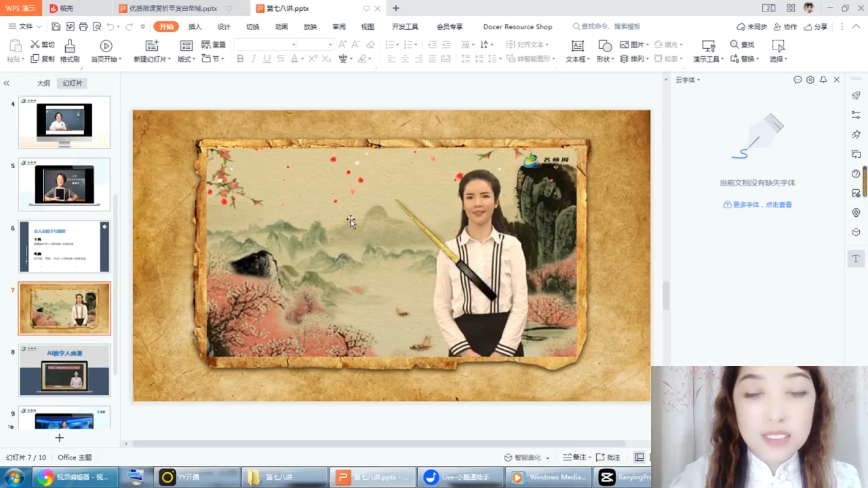Open the font size combo box dropdown
The height and width of the screenshot is (488, 868).
tap(330, 45)
